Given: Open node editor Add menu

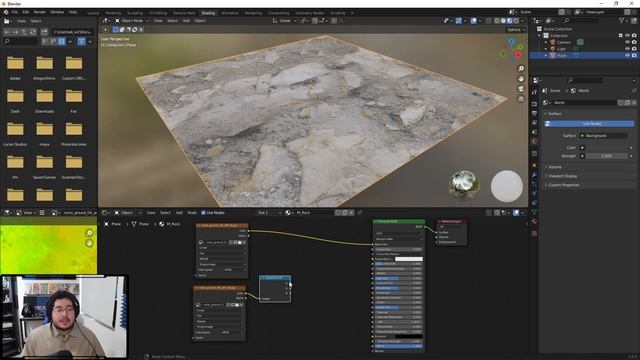Looking at the screenshot, I should pos(179,213).
